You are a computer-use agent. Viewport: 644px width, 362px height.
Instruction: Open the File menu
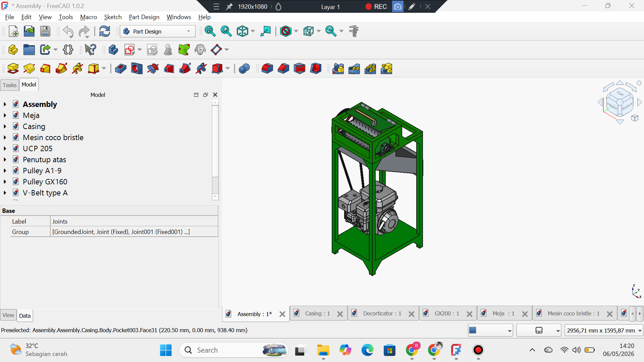9,17
